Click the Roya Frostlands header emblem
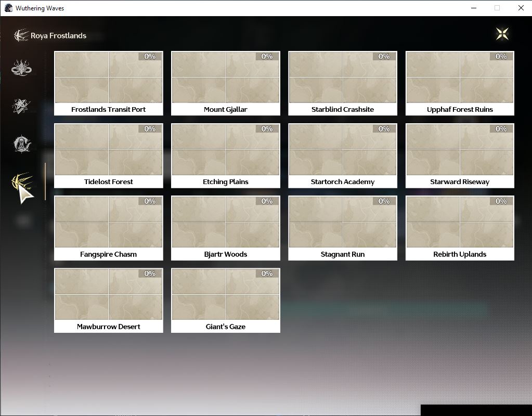 pyautogui.click(x=21, y=35)
